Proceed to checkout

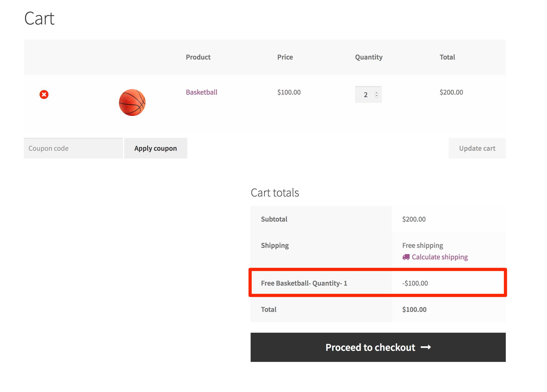pyautogui.click(x=378, y=347)
